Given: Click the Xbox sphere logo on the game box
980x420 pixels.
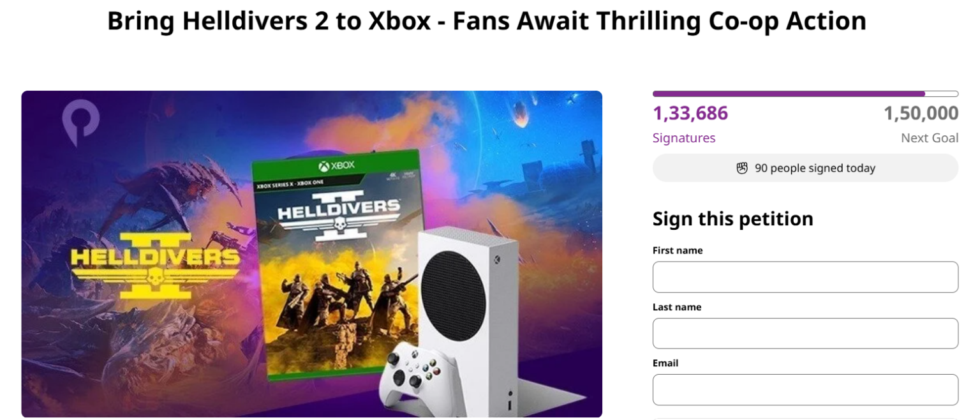Looking at the screenshot, I should pos(324,166).
